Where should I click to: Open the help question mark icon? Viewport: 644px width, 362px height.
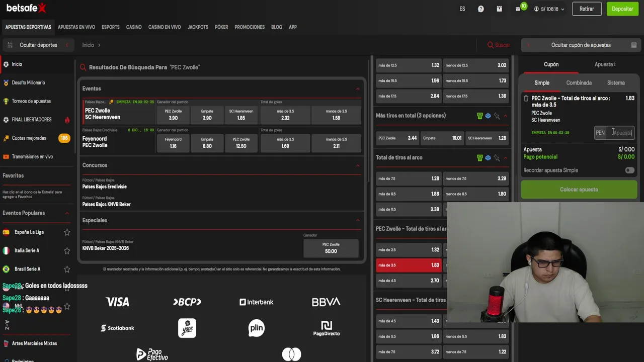tap(480, 9)
